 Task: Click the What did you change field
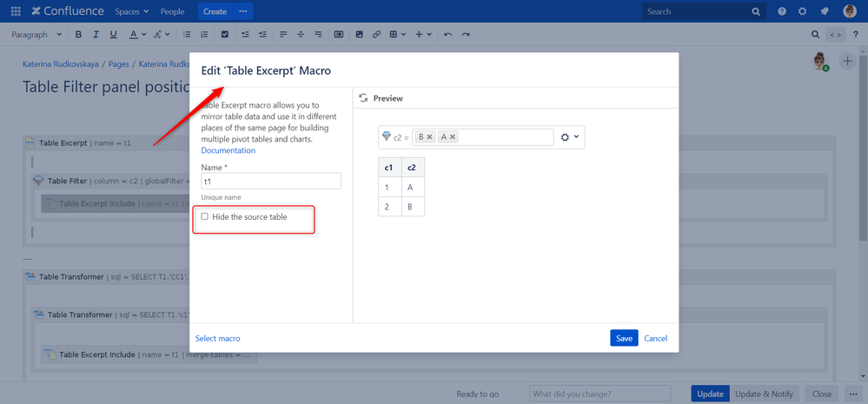600,394
